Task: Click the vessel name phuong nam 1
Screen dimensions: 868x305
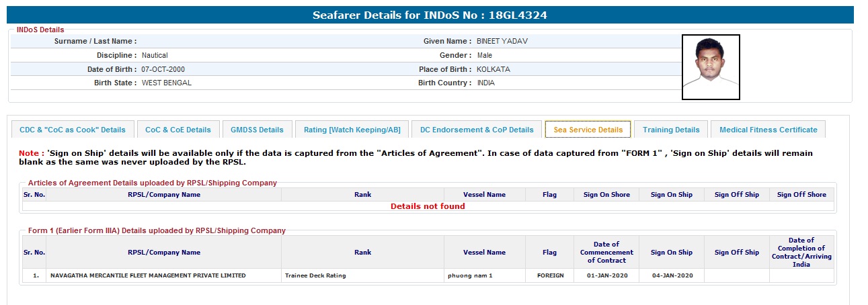Action: click(470, 275)
